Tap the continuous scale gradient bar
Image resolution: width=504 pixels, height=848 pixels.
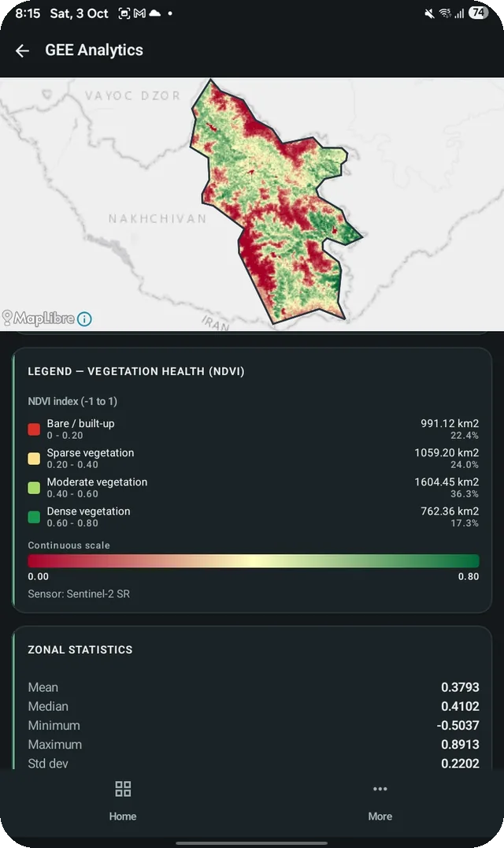point(254,561)
